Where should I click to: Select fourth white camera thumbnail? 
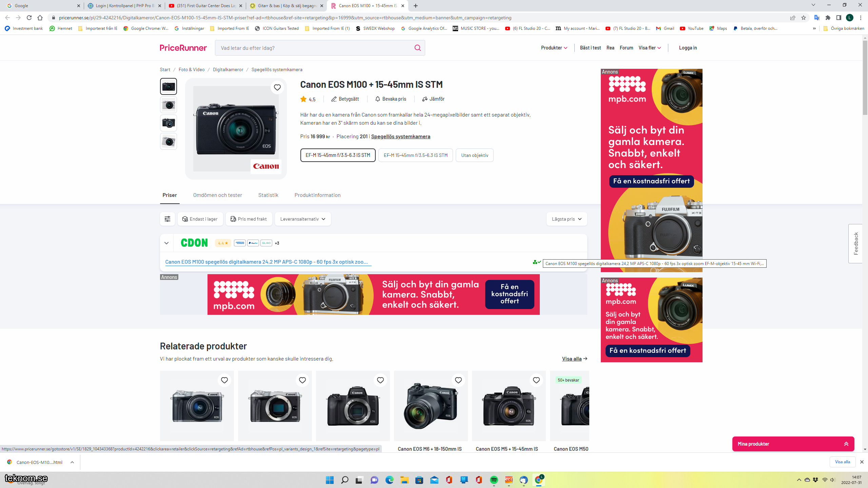click(x=169, y=142)
